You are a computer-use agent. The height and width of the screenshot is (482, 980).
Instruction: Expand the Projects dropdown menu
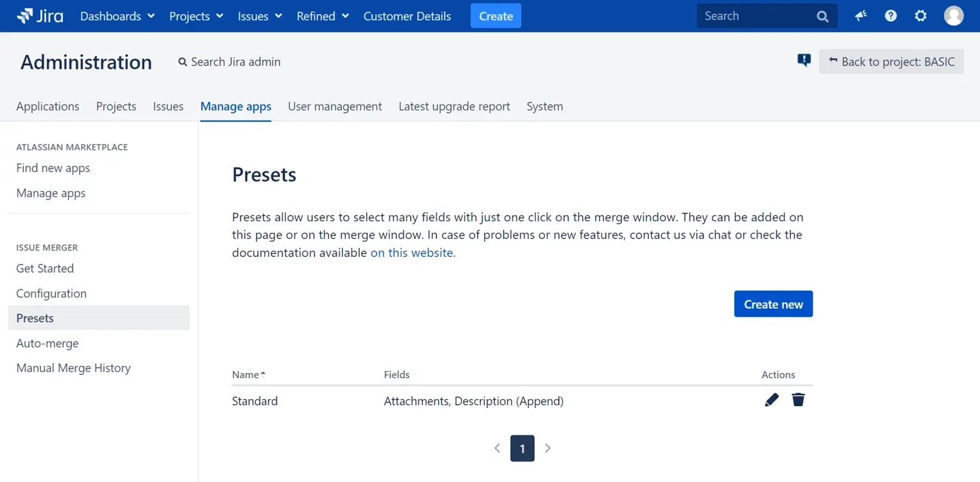coord(196,16)
